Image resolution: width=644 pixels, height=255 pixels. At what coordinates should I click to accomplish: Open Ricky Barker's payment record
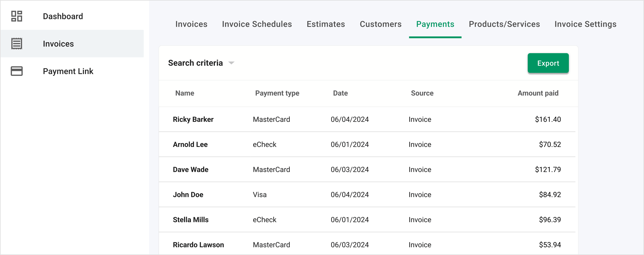click(x=193, y=119)
